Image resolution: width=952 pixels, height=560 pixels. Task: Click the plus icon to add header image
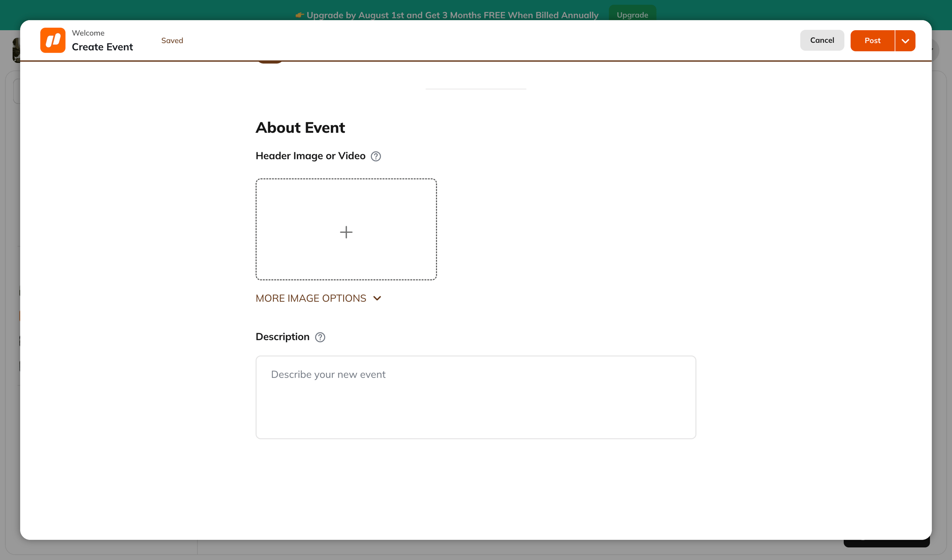[x=346, y=232]
